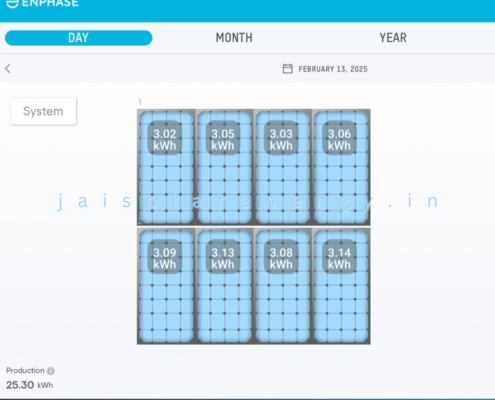The image size is (495, 400).
Task: Select the panel producing 3.09 kWh
Action: click(x=166, y=286)
